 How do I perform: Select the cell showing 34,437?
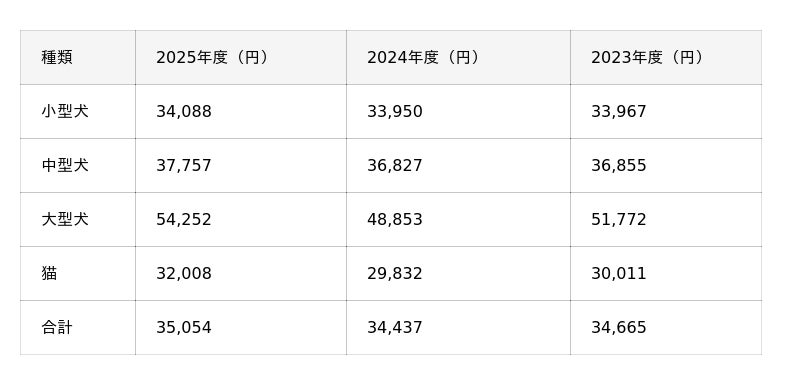(458, 328)
